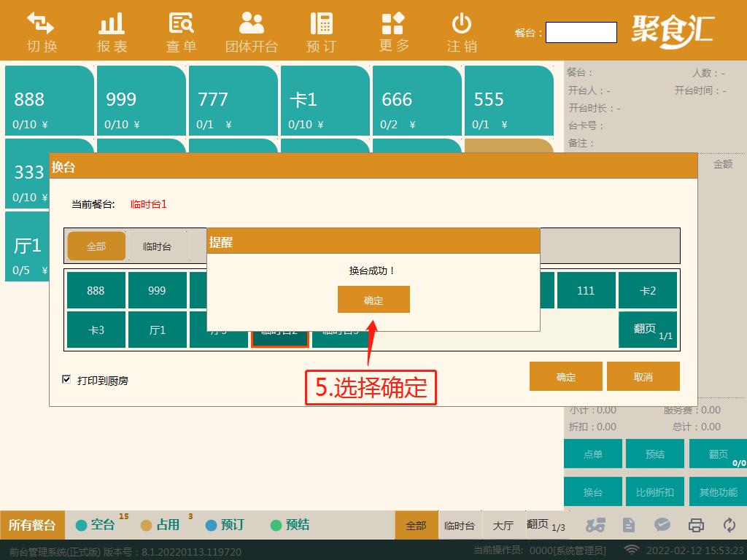Toggle the 打印到厨房 checkbox
Image resolution: width=747 pixels, height=560 pixels.
66,379
